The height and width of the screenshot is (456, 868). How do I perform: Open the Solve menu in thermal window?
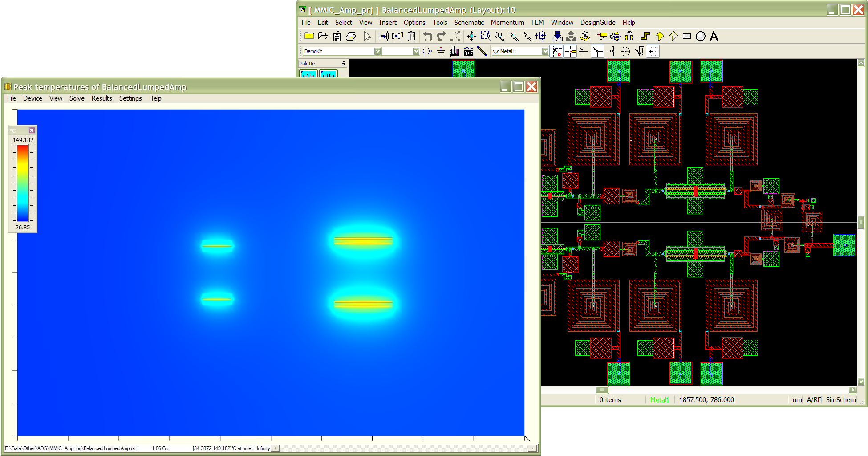(77, 98)
